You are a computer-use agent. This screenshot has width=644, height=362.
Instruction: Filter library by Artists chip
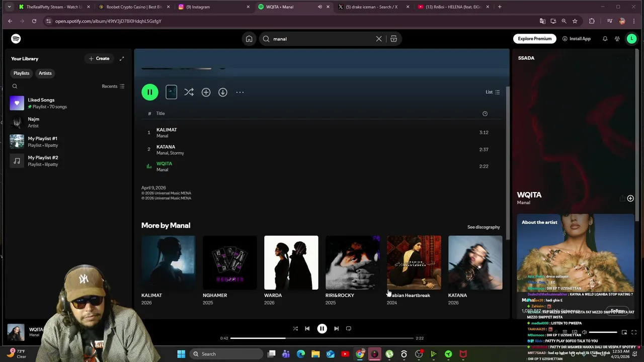(45, 73)
